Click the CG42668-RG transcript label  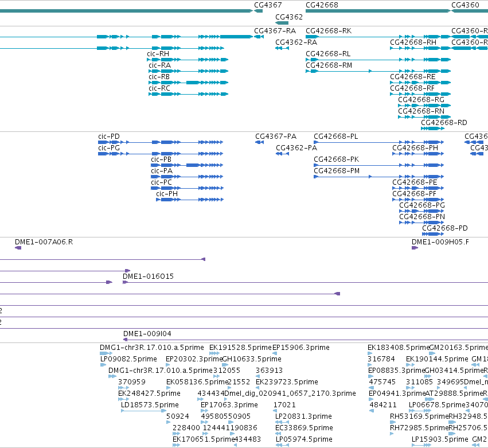(421, 100)
